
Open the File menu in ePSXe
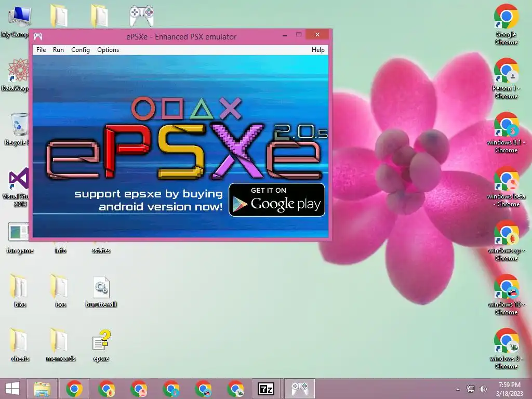(41, 50)
